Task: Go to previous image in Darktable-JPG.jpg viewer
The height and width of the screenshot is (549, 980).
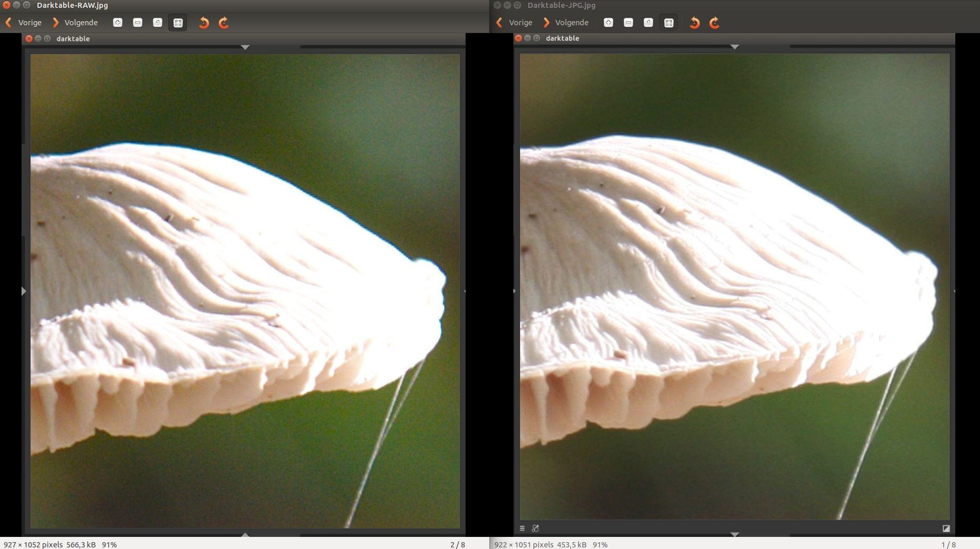Action: (514, 23)
